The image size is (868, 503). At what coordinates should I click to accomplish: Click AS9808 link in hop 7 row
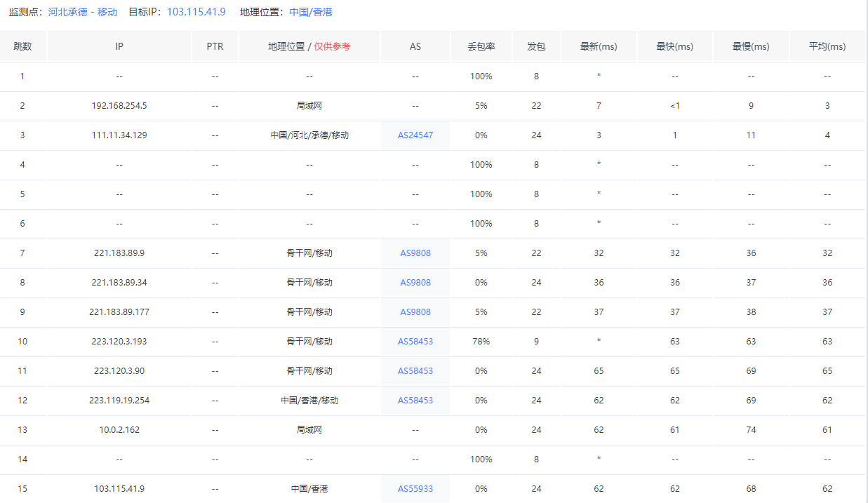[x=415, y=253]
